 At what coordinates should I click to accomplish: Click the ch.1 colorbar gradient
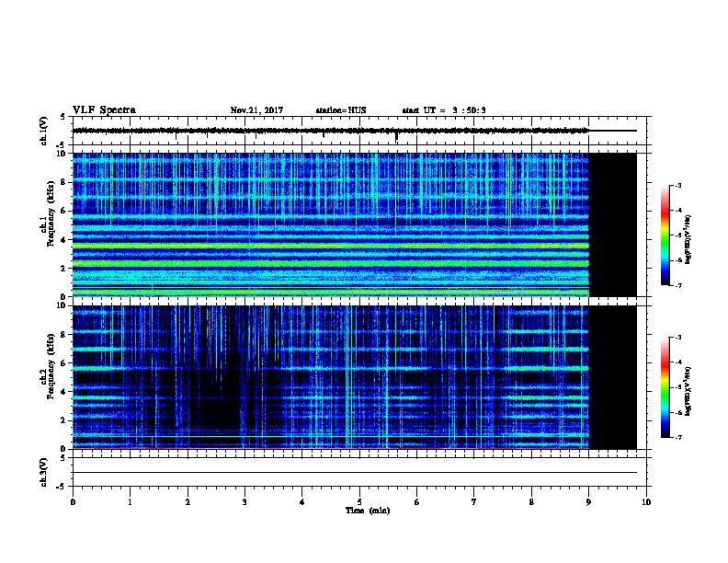665,236
